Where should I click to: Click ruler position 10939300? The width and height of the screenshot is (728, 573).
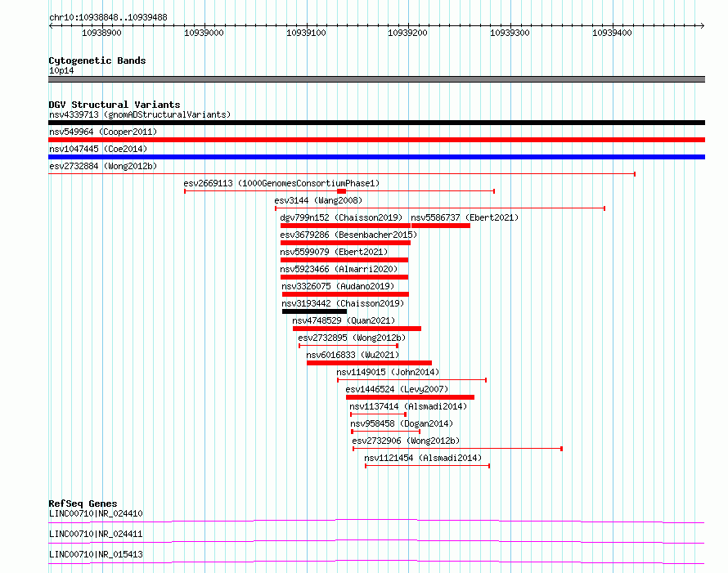click(x=510, y=33)
